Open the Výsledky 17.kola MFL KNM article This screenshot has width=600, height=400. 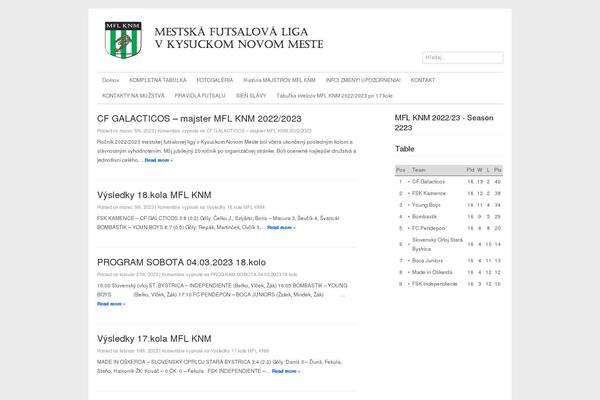(x=154, y=339)
